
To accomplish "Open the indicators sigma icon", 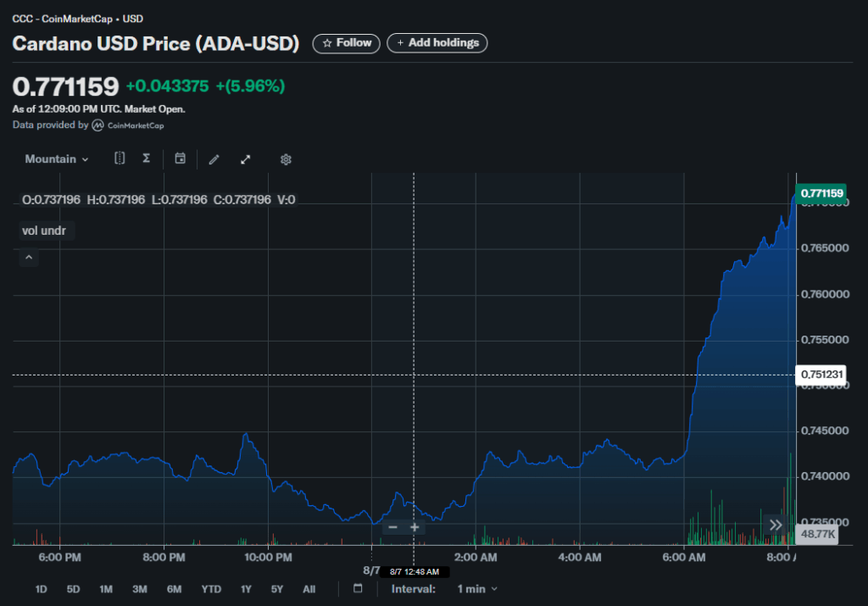I will (x=146, y=158).
